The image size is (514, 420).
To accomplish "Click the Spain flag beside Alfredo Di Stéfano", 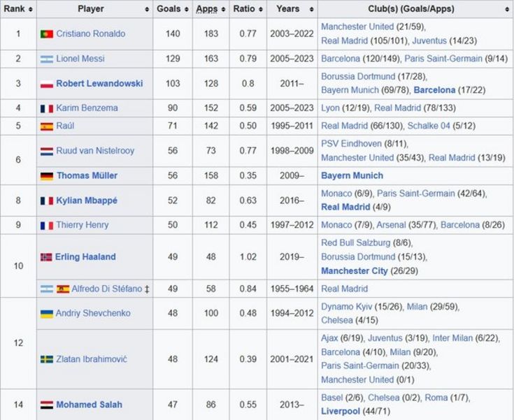I will coord(63,289).
